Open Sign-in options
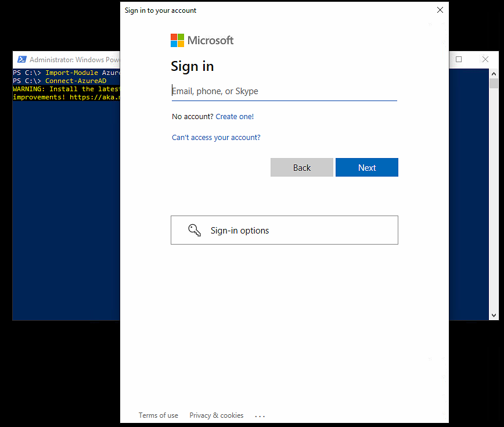The height and width of the screenshot is (427, 504). (x=285, y=230)
